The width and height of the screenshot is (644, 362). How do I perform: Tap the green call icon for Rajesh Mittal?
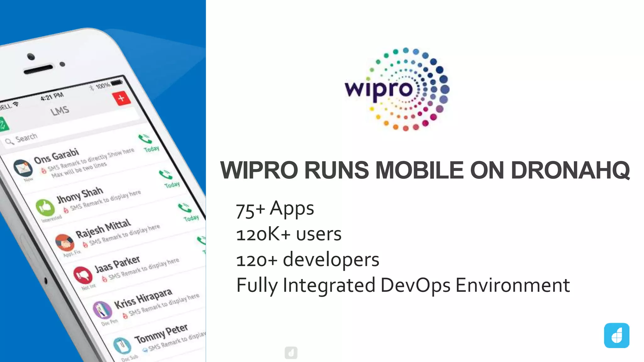pyautogui.click(x=185, y=207)
